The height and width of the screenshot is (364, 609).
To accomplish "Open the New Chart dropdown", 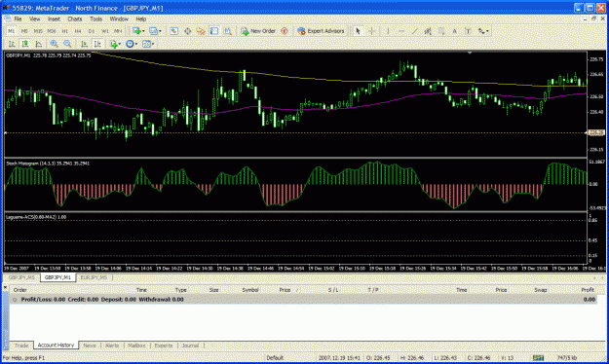I will 138,31.
